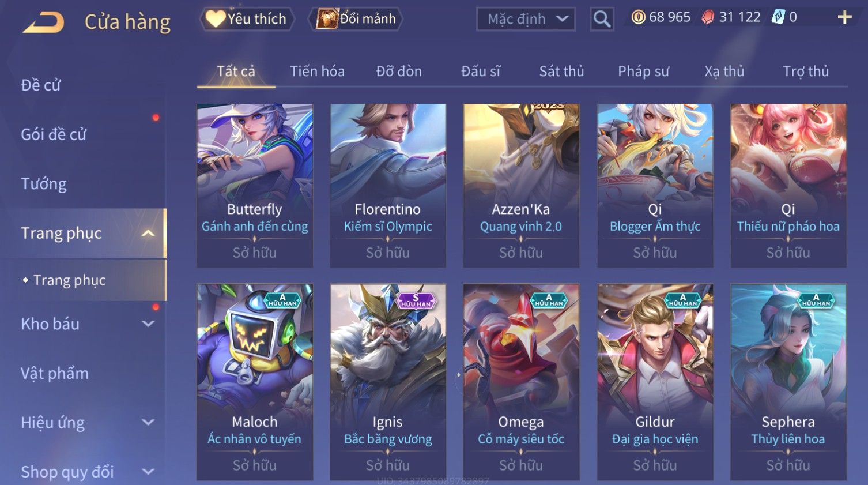Select the Tiến hóa tab
The width and height of the screenshot is (868, 485).
[x=317, y=71]
